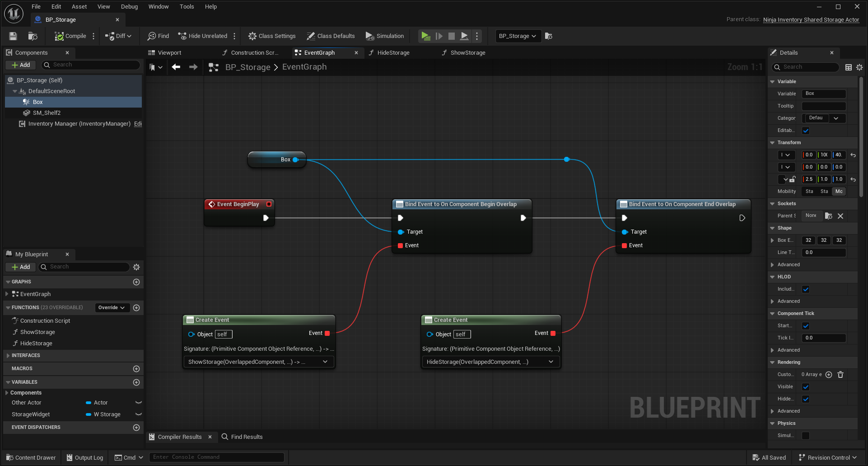Screen dimensions: 868x466
Task: Add a new component with Add button
Action: pos(20,65)
